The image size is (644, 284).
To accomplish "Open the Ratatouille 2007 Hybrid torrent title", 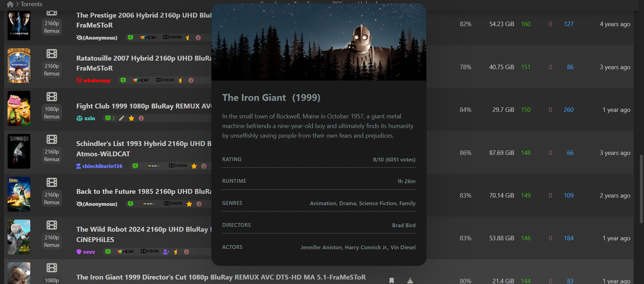I will [144, 63].
